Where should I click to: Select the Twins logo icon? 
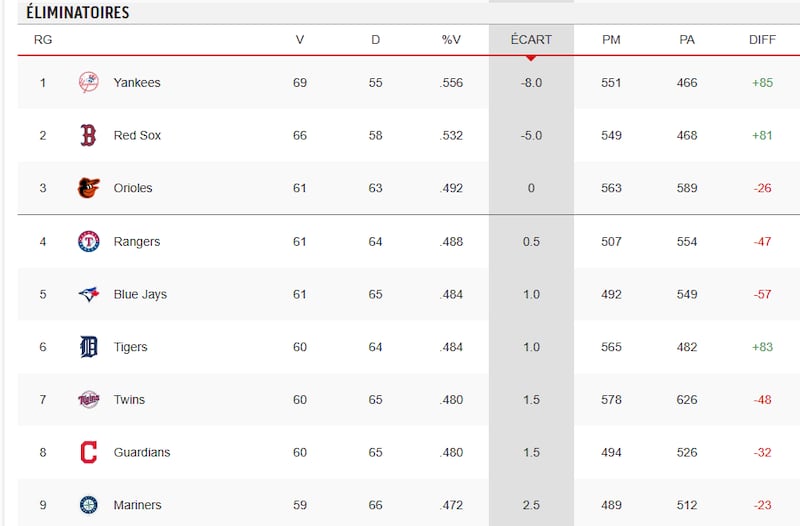coord(88,399)
